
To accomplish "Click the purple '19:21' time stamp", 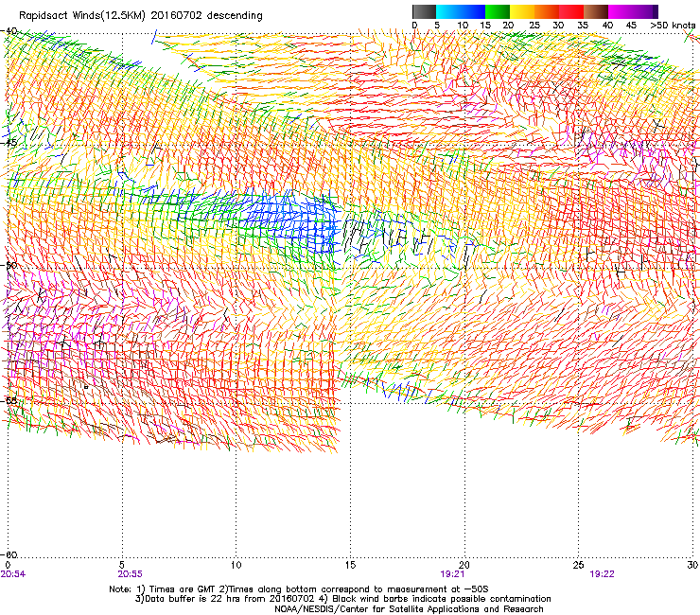I will click(452, 574).
